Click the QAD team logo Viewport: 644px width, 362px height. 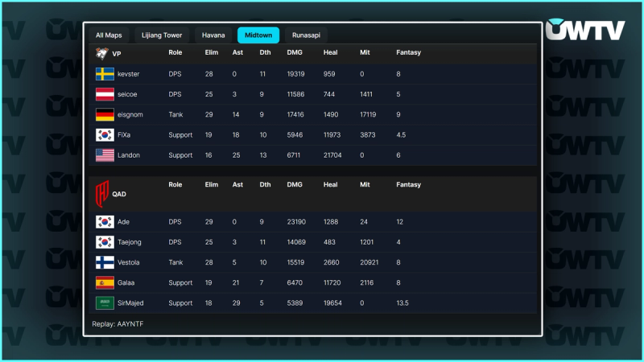pos(102,194)
